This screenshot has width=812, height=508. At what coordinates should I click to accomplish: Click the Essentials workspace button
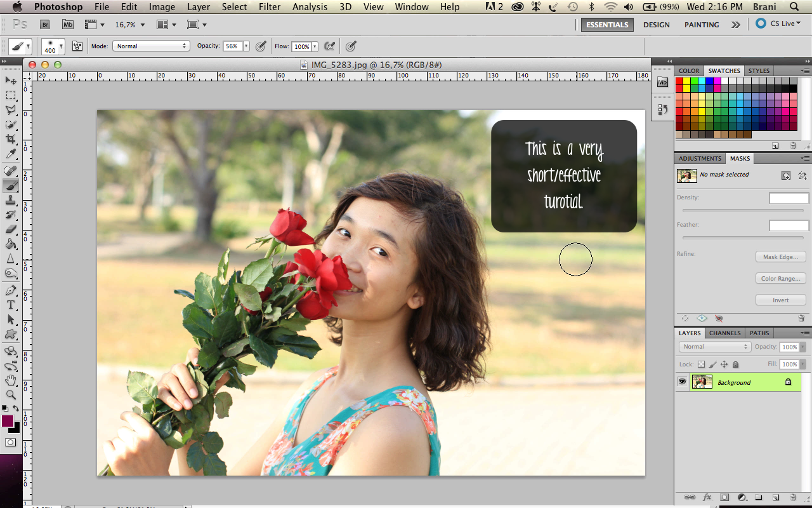click(607, 25)
